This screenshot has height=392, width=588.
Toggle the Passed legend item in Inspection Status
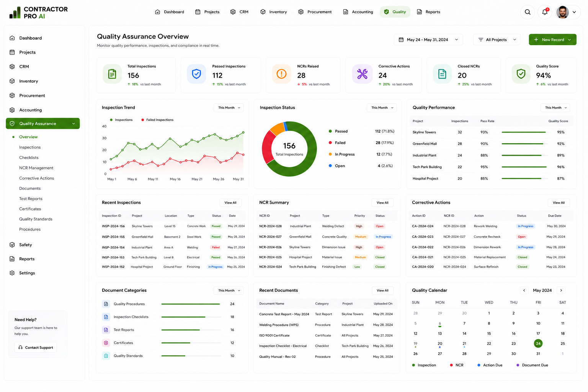[x=338, y=131]
